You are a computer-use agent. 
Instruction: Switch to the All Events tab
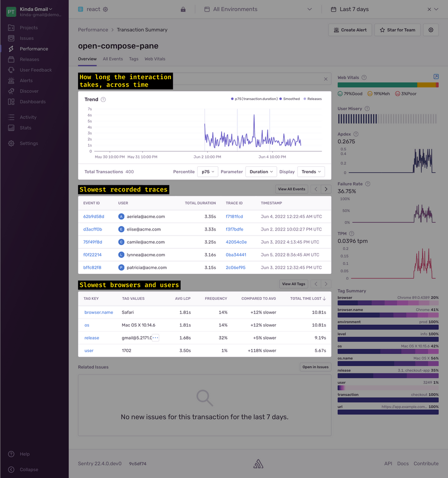113,59
